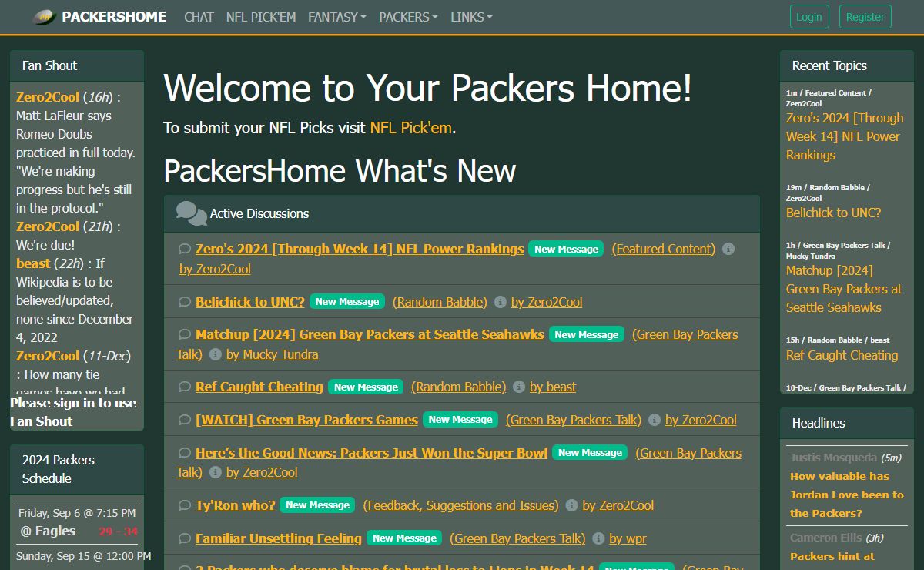Click speech bubble icon beside Belichick to UNC
Viewport: 924px width, 570px height.
click(x=185, y=302)
